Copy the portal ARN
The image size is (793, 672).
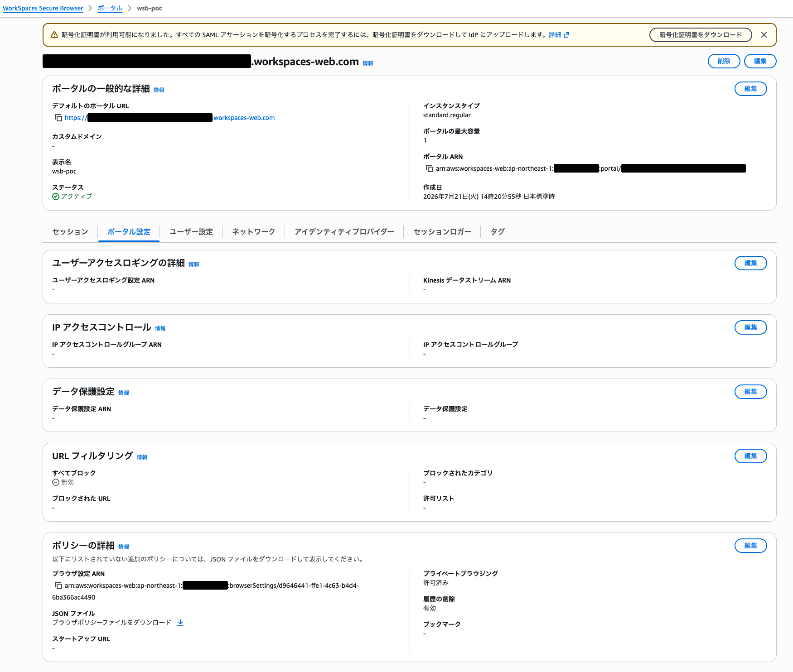pyautogui.click(x=430, y=168)
